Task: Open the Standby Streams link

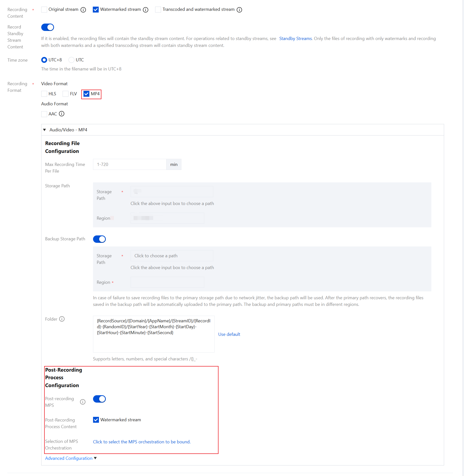Action: (295, 39)
